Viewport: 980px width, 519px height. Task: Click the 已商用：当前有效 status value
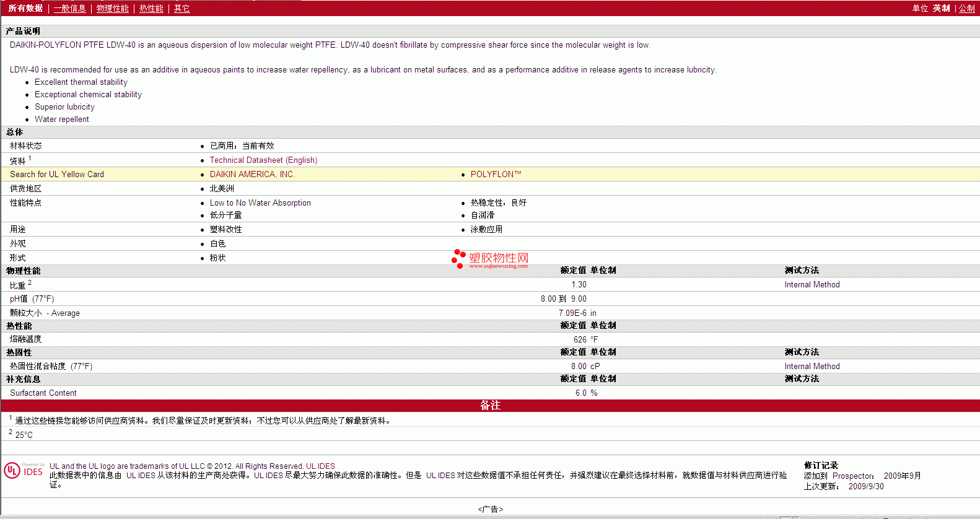242,146
